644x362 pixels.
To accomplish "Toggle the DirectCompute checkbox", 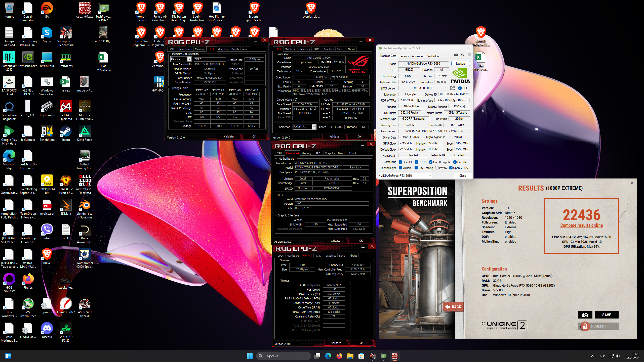I will [x=431, y=162].
